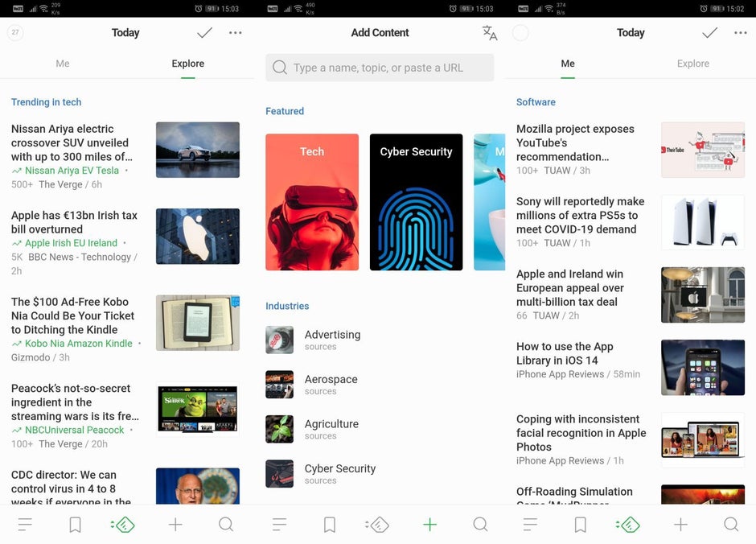
Task: Tap the Kobo e-reader on book thumbnail
Action: coord(198,323)
